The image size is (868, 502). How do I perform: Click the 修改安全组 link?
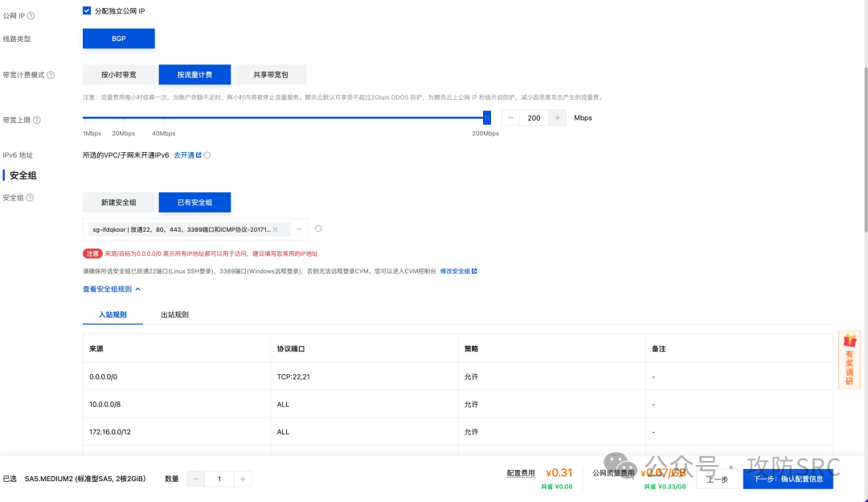pos(454,270)
